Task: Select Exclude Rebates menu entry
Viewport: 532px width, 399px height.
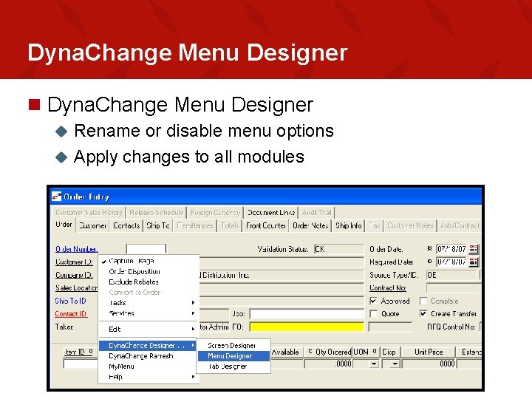Action: point(149,282)
